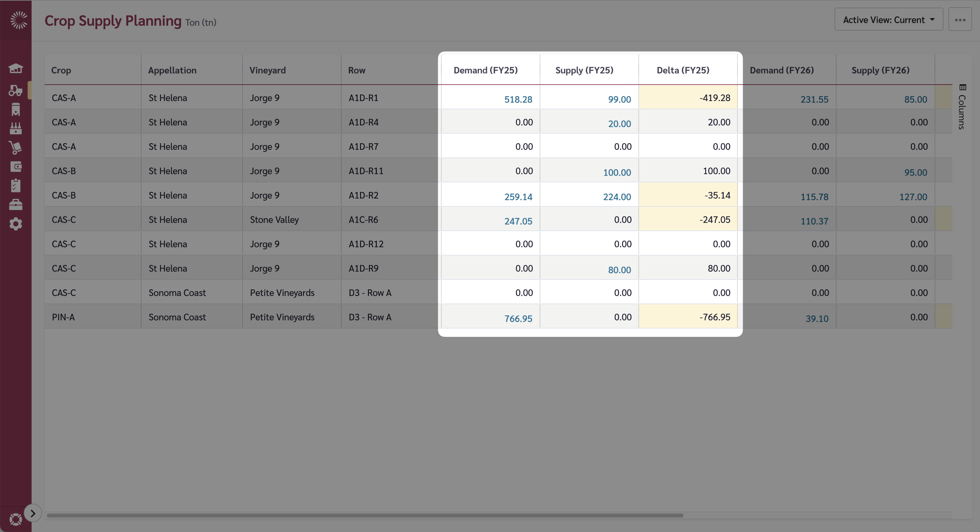Open the Active View: Current dropdown
This screenshot has width=980, height=532.
[x=888, y=19]
